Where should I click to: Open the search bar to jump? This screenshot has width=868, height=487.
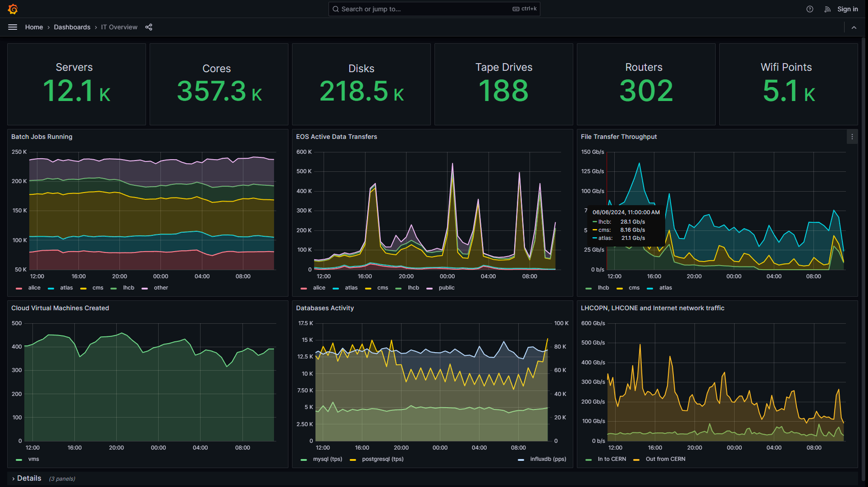434,9
